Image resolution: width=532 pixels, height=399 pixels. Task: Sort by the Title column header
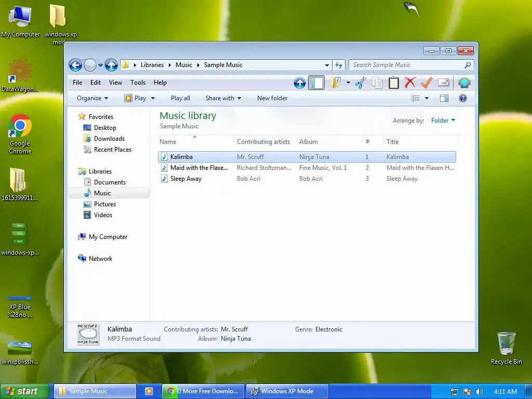420,141
